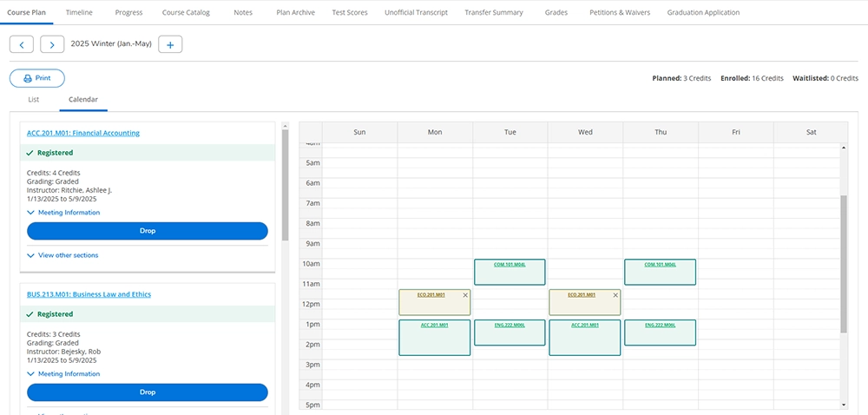
Task: Go to previous term with left arrow
Action: point(22,44)
